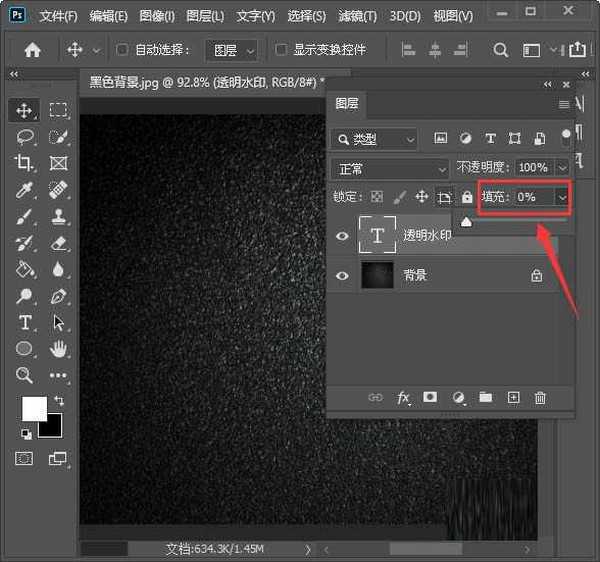Select the Zoom tool
The width and height of the screenshot is (600, 562).
25,375
